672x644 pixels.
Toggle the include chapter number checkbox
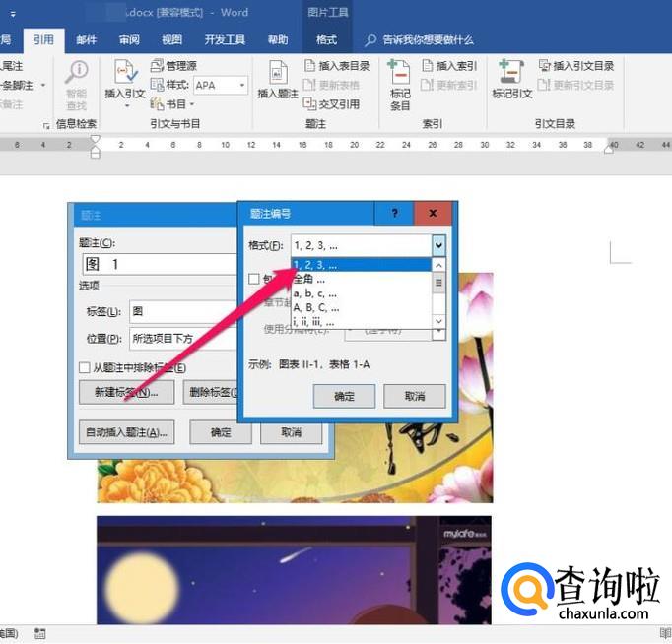pos(253,279)
